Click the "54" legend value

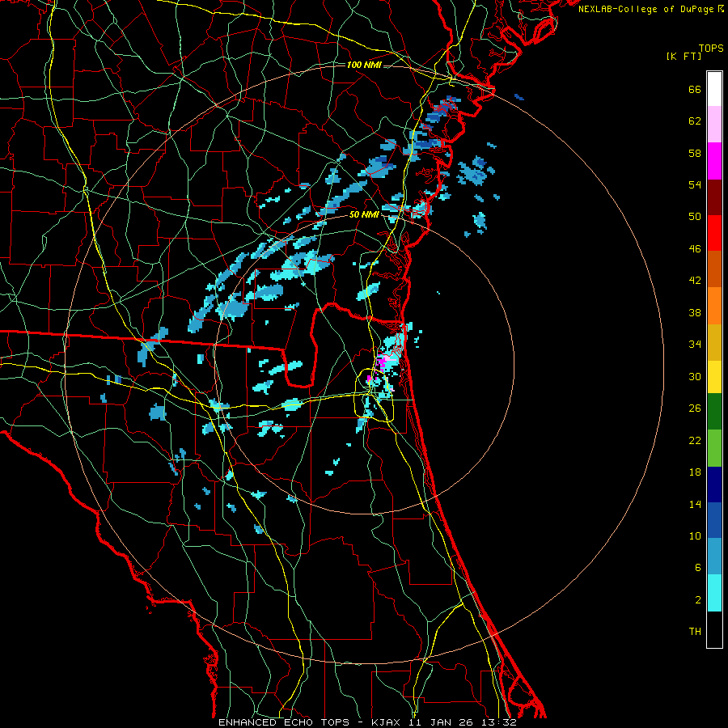pyautogui.click(x=695, y=184)
